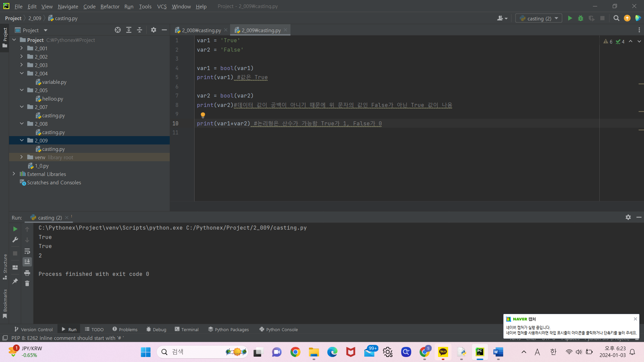Collapse the 2_009 folder
The height and width of the screenshot is (362, 644).
pos(21,140)
